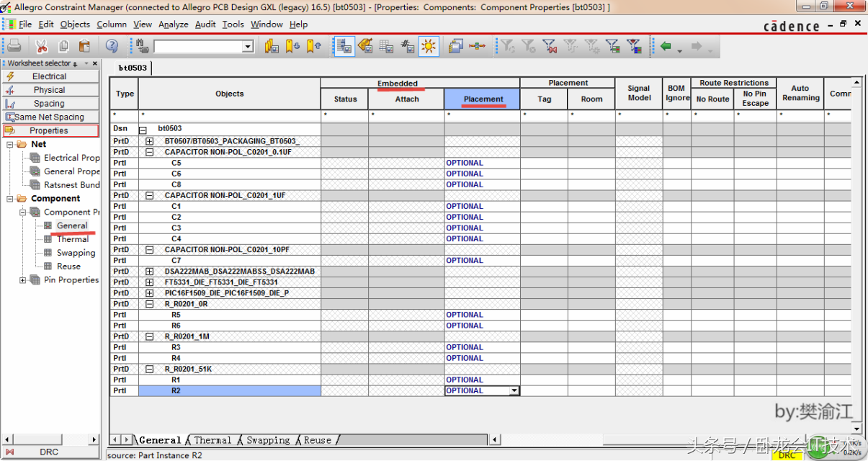This screenshot has width=868, height=461.
Task: Close the Worksheet selector panel
Action: (x=95, y=63)
